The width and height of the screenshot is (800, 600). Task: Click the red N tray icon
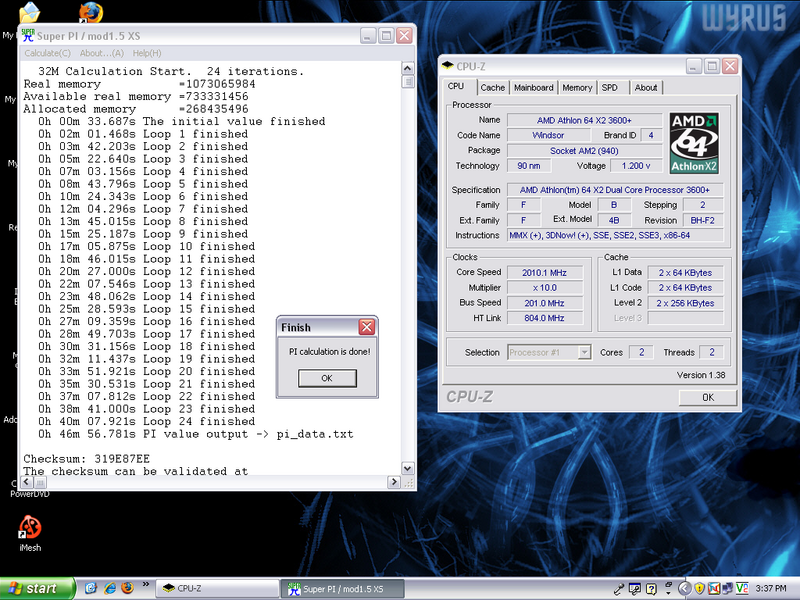click(714, 589)
